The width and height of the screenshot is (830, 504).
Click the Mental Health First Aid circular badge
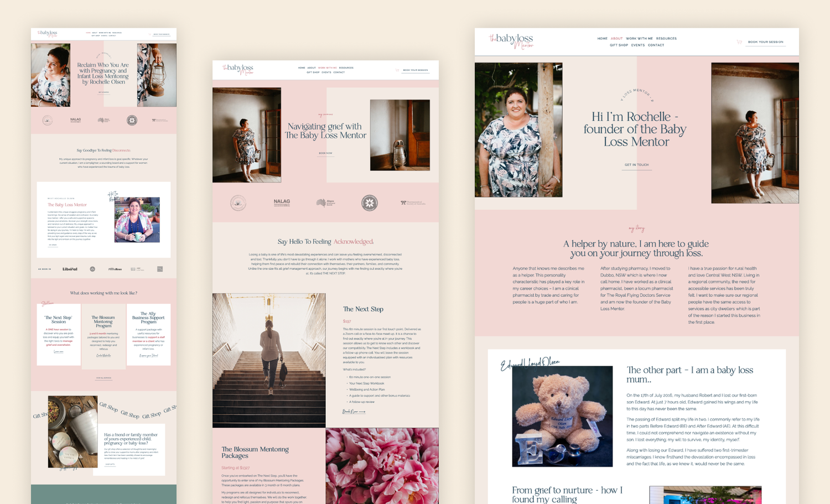pyautogui.click(x=370, y=202)
